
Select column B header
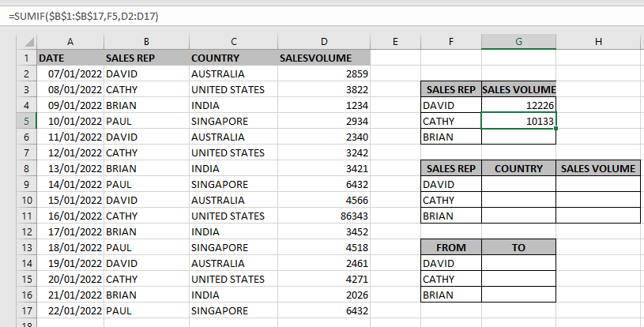(x=146, y=41)
